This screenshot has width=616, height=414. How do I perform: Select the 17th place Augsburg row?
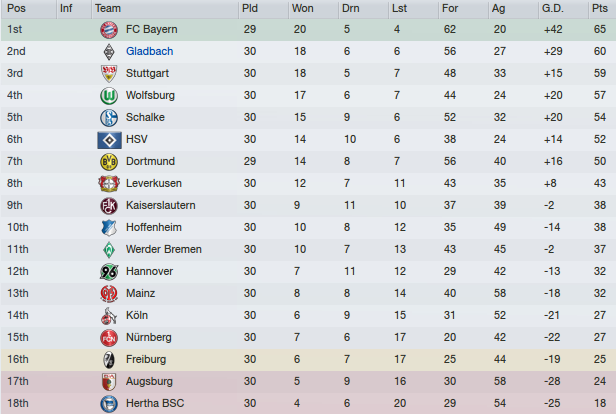click(308, 381)
